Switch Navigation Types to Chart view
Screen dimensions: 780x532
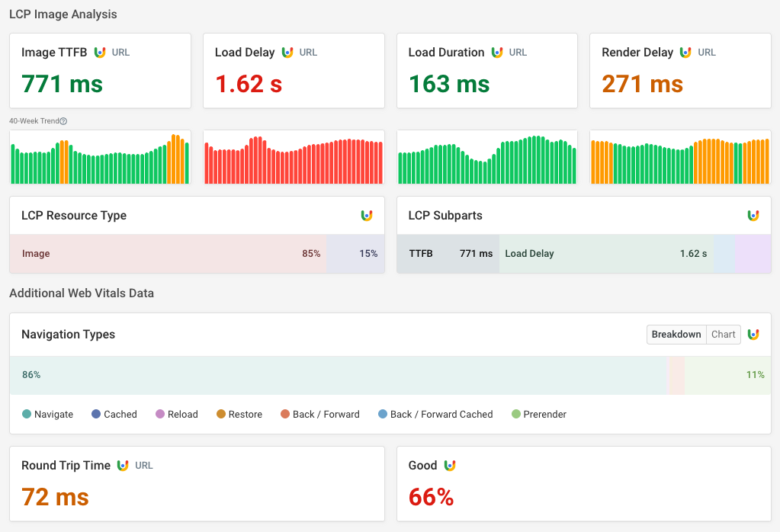723,335
